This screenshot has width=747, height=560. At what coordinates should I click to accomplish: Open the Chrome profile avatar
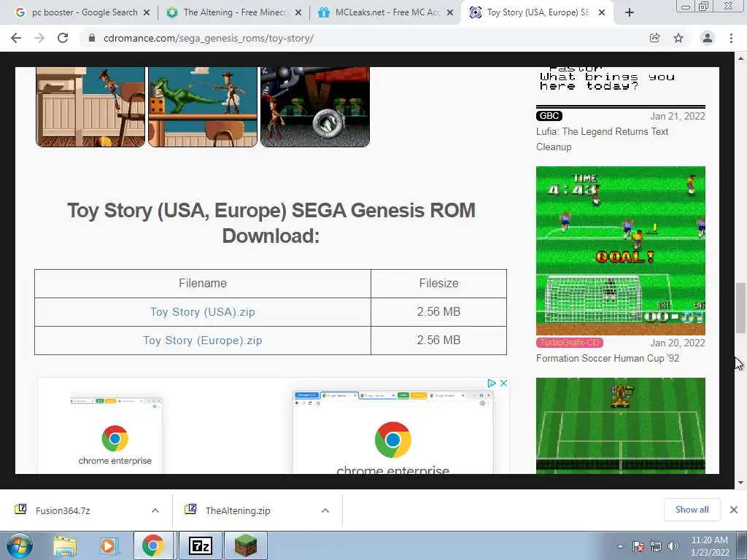[x=708, y=38]
